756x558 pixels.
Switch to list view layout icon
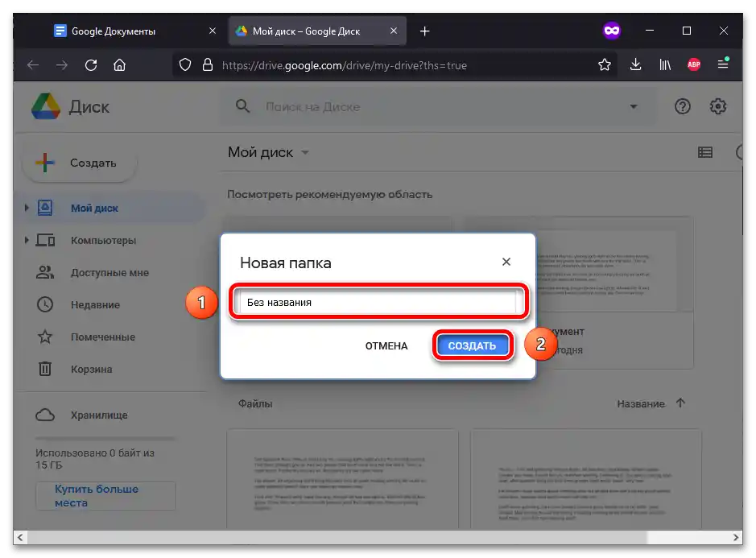coord(705,152)
